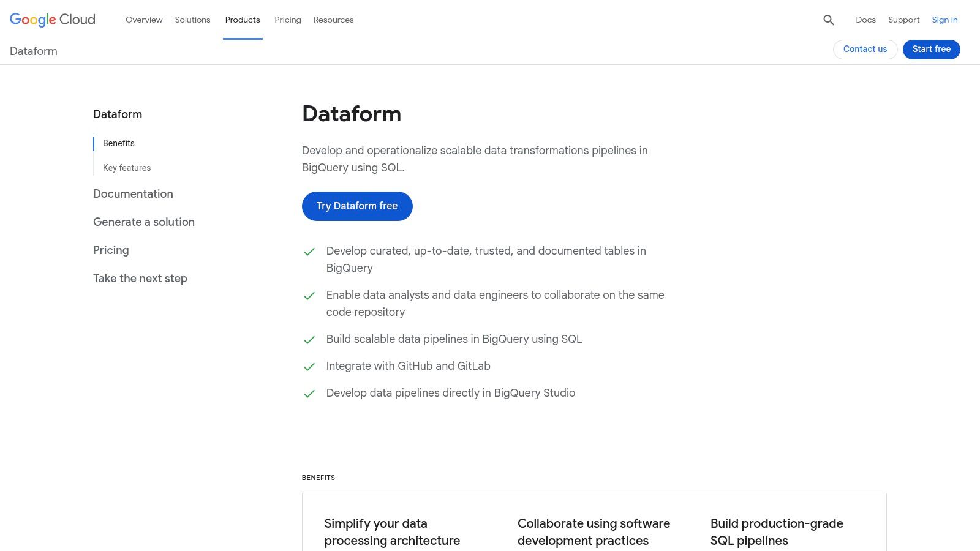The width and height of the screenshot is (980, 551).
Task: Click the checkmark beside "Integrate with GitHub and GitLab"
Action: 309,366
